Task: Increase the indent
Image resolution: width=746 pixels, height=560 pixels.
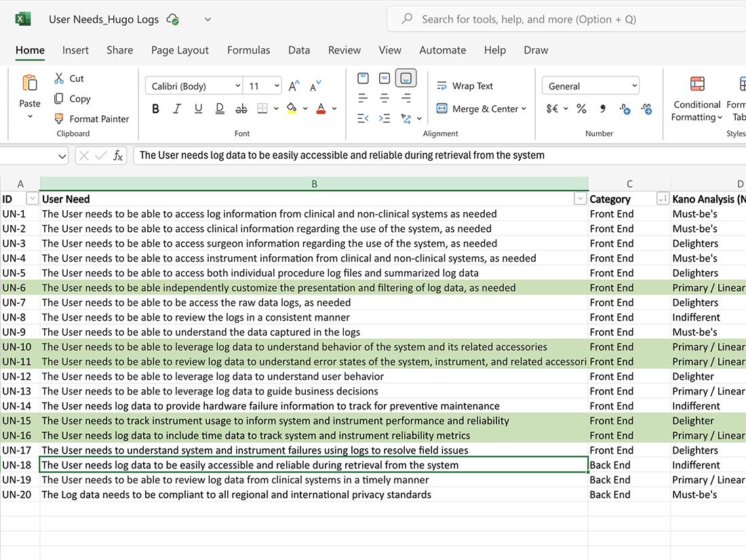Action: pos(385,118)
